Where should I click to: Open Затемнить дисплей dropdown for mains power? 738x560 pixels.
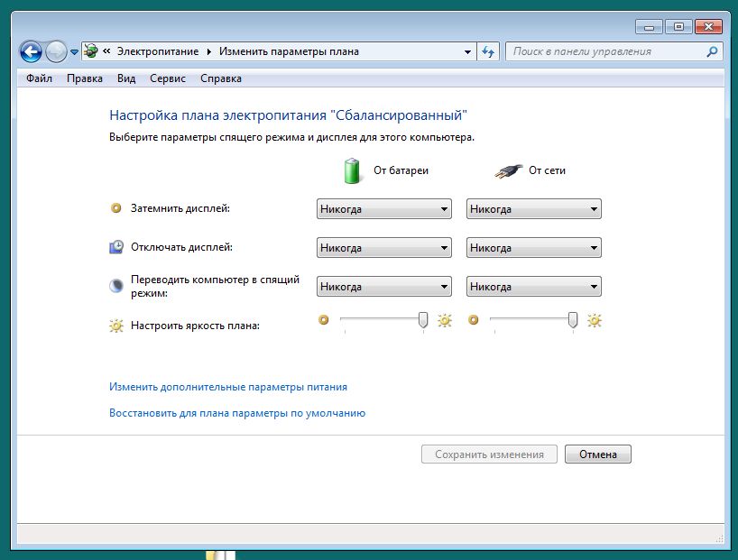click(534, 209)
